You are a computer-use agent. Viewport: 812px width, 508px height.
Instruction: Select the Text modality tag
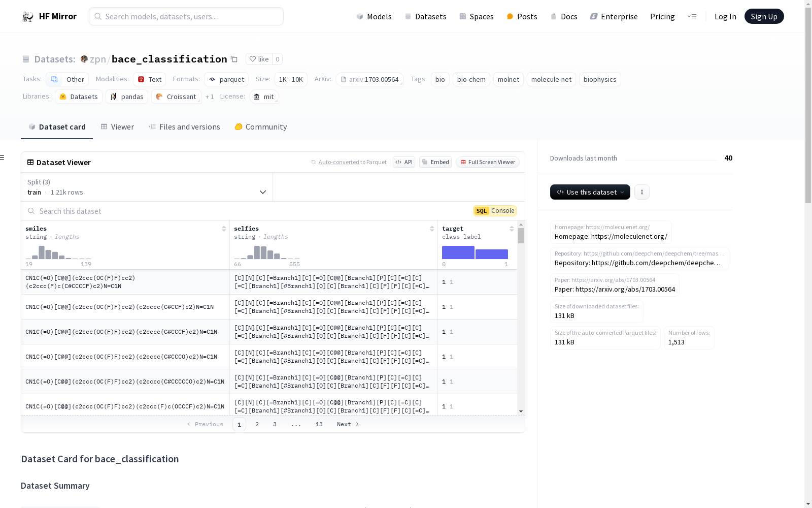(x=149, y=79)
